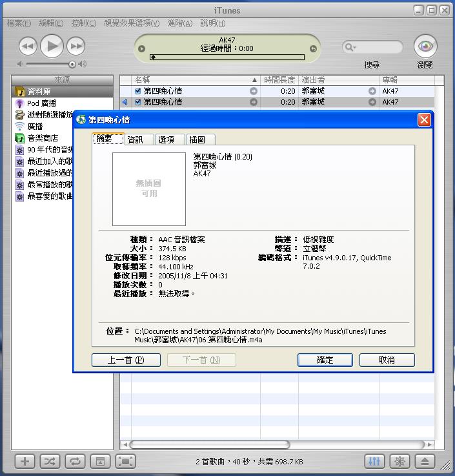Image resolution: width=455 pixels, height=476 pixels.
Task: Click the eject disc icon
Action: click(424, 461)
